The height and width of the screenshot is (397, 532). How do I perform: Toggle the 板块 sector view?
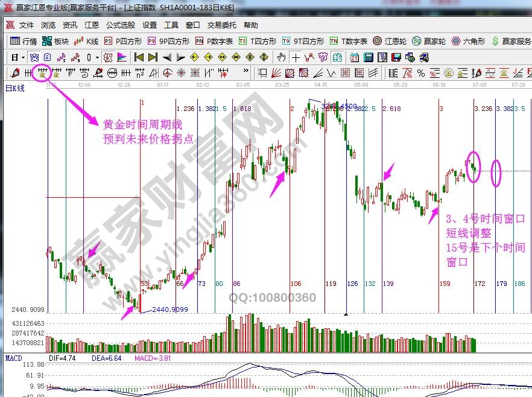point(55,41)
